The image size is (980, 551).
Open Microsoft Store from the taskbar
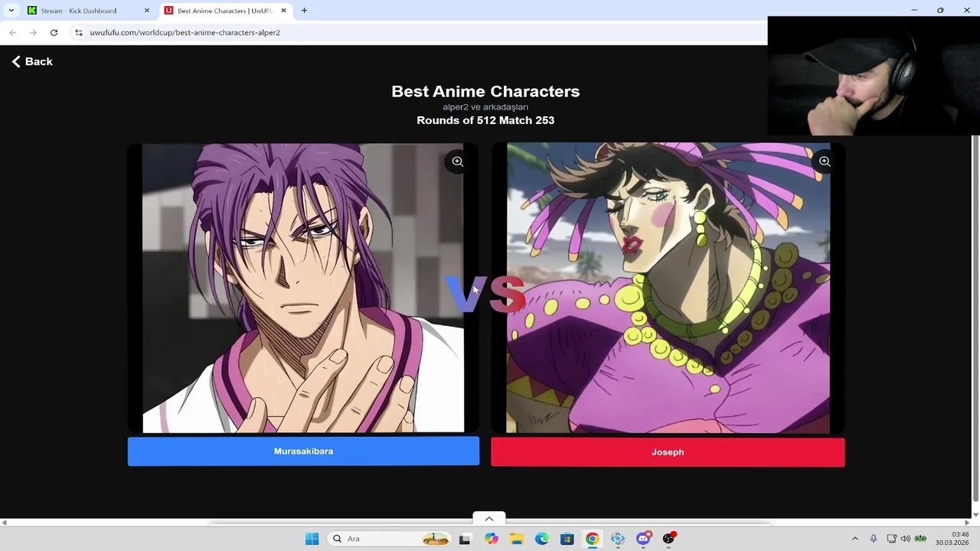[567, 539]
